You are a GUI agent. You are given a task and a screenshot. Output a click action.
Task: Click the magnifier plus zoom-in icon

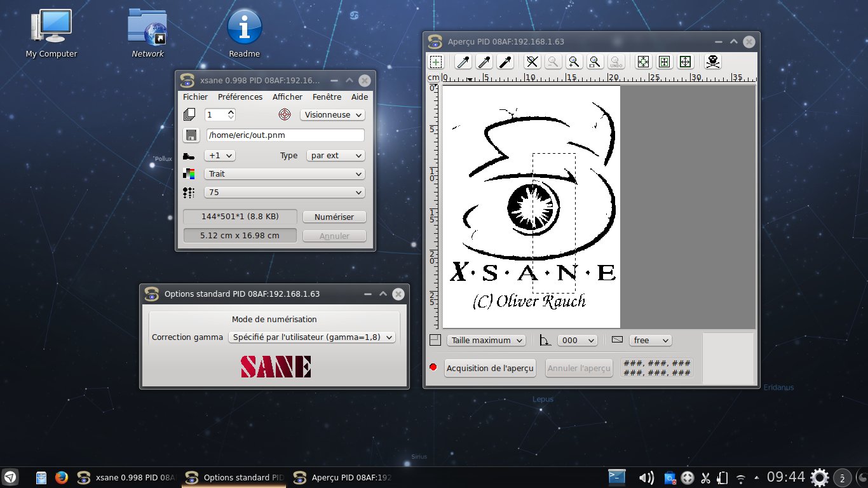[x=574, y=62]
